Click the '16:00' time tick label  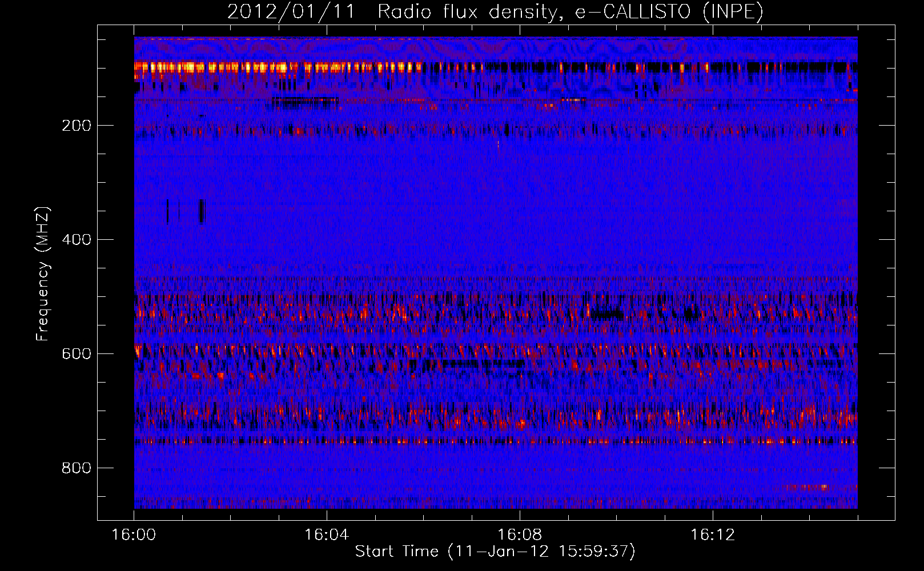(134, 535)
